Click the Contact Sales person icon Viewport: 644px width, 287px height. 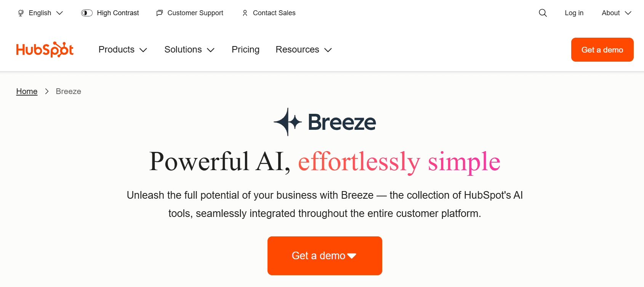point(245,13)
